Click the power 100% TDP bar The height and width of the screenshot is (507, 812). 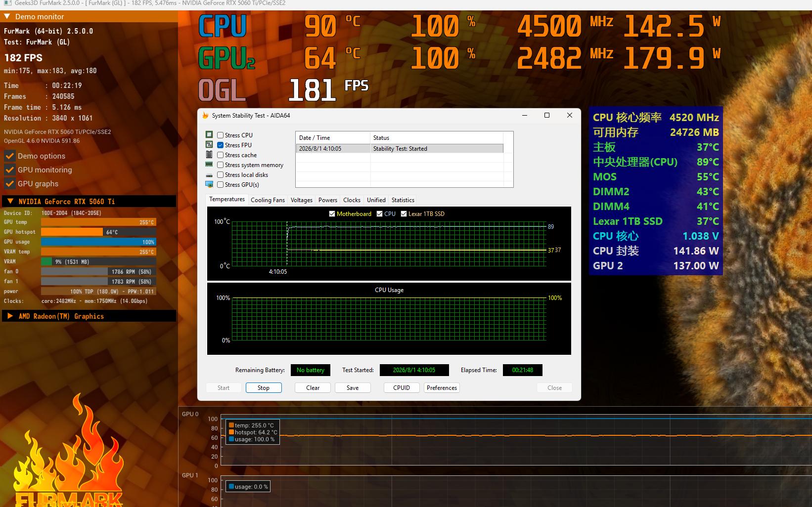click(98, 291)
